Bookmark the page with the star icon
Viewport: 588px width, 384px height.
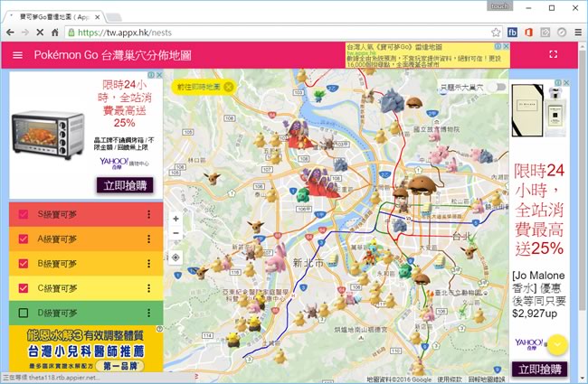tap(496, 32)
